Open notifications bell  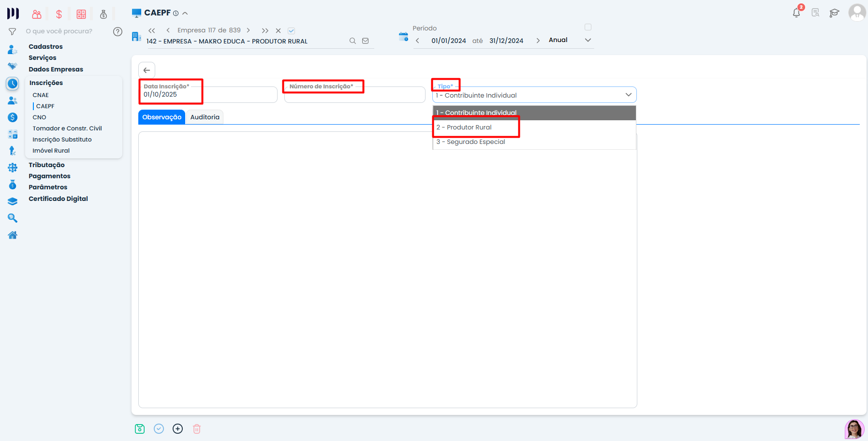pos(796,13)
